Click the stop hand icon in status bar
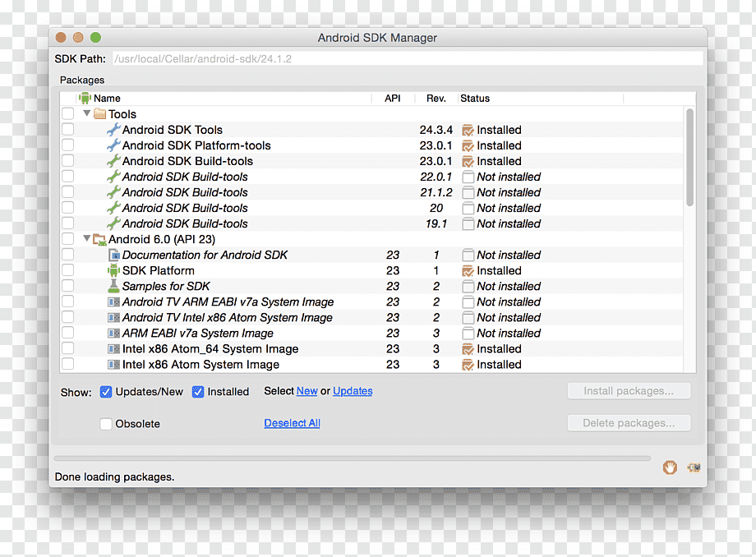756x557 pixels. tap(670, 467)
